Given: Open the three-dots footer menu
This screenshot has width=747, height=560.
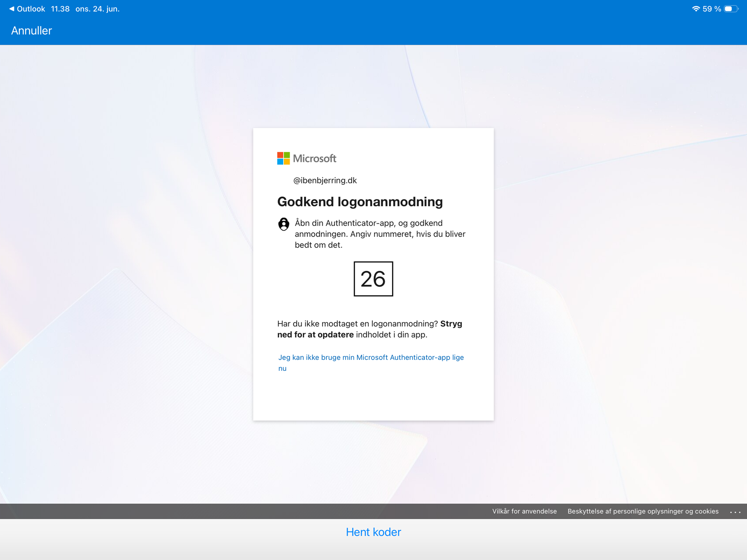Looking at the screenshot, I should (735, 512).
